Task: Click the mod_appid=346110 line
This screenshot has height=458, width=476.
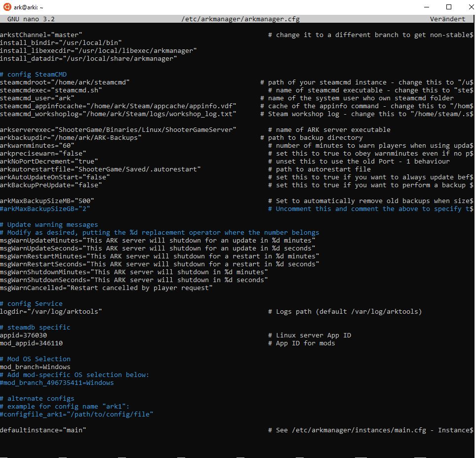Action: (x=31, y=343)
